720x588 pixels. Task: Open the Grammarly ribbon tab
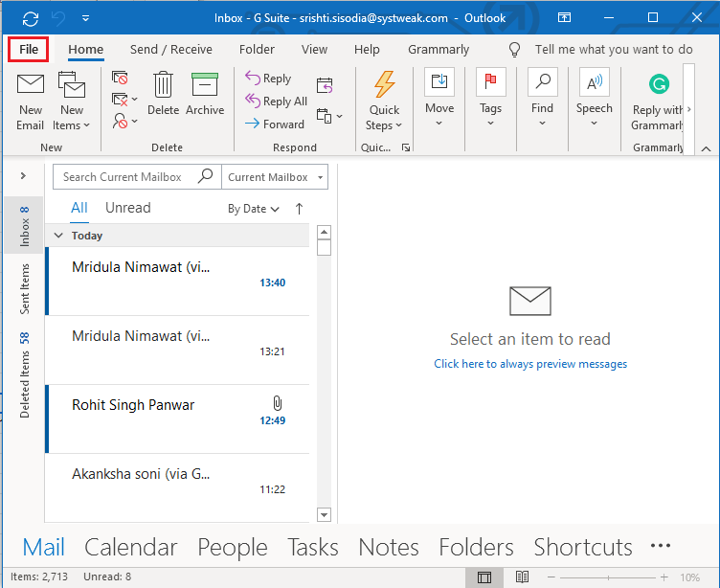coord(439,49)
